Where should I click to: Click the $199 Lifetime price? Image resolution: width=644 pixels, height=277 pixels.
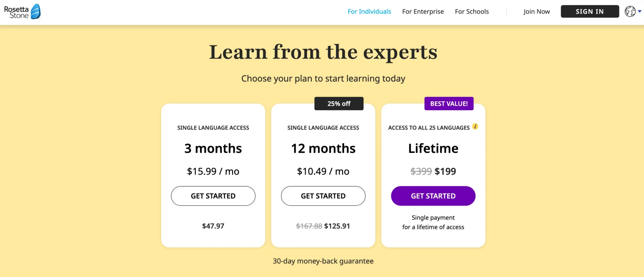click(445, 172)
